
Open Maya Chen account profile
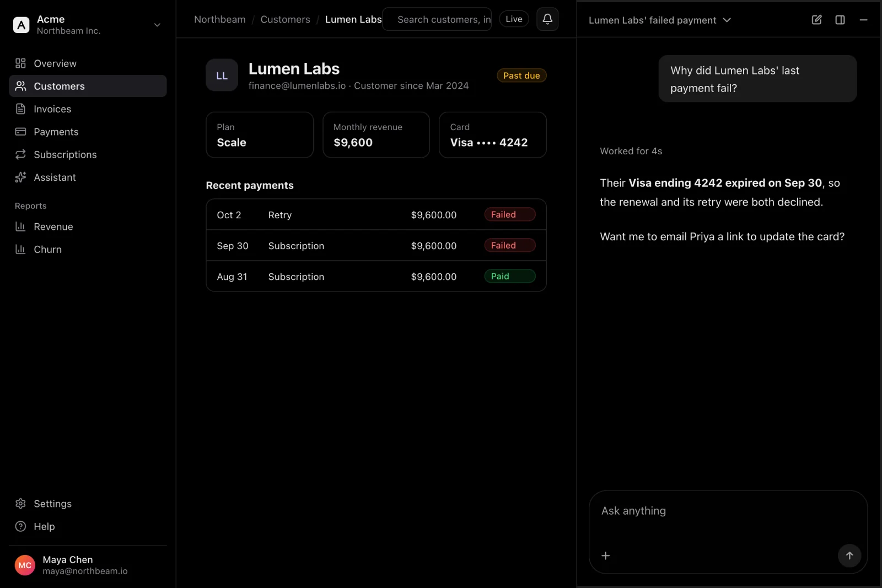click(x=88, y=565)
